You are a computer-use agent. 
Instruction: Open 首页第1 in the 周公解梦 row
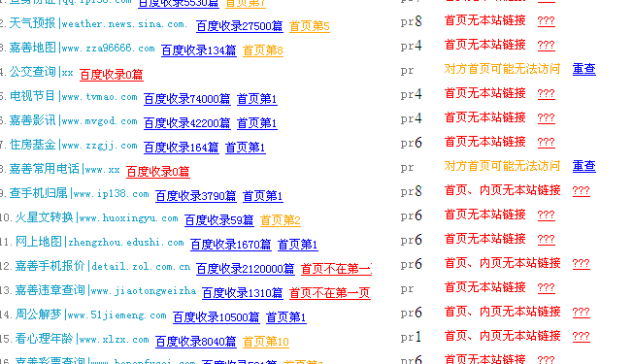pyautogui.click(x=286, y=316)
